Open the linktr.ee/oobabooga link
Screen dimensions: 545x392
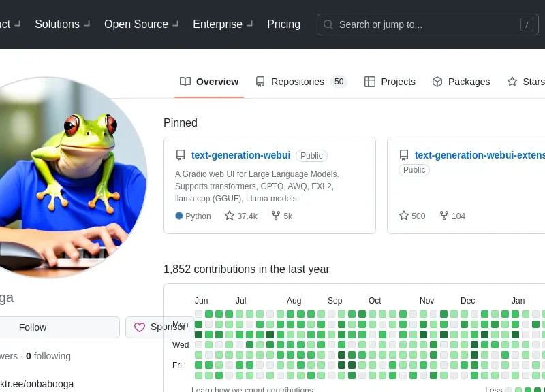37,384
